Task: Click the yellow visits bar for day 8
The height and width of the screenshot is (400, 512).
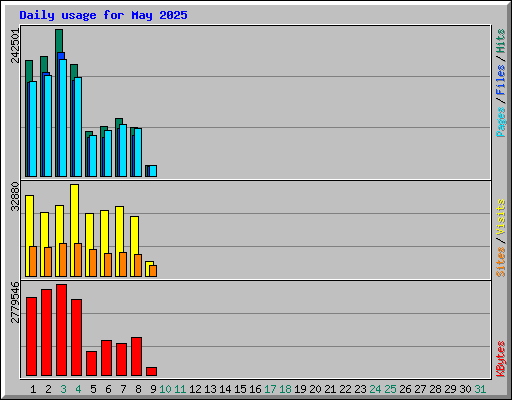Action: [x=135, y=235]
